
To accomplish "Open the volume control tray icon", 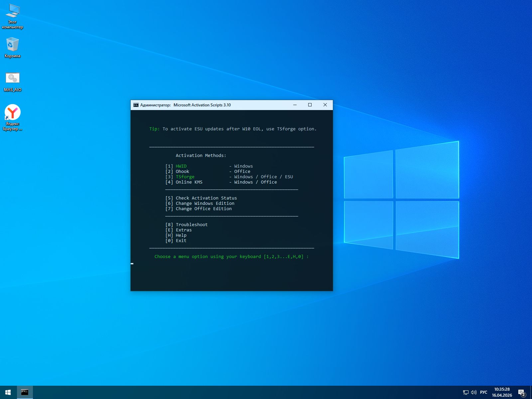I will tap(474, 392).
